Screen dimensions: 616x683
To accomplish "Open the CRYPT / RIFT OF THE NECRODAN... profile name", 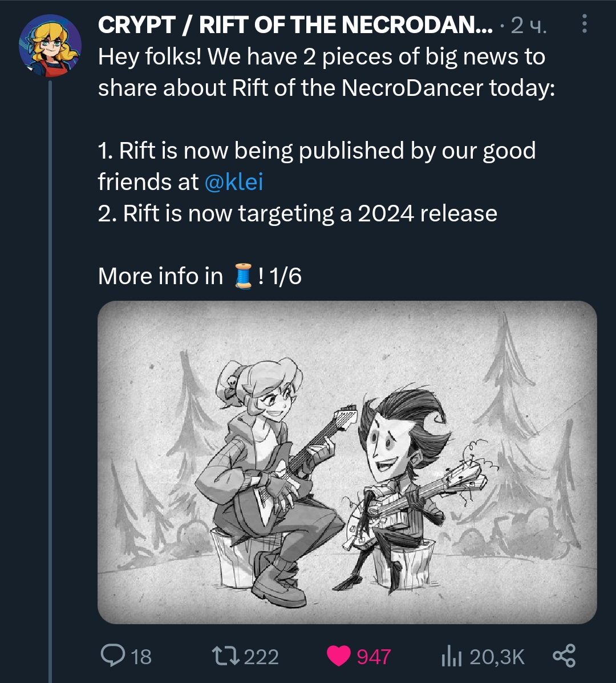I will (295, 25).
